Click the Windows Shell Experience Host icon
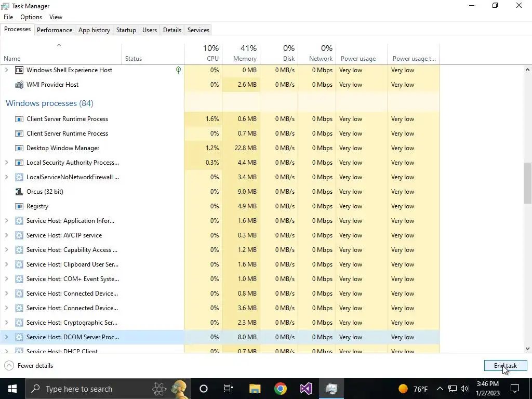The image size is (532, 399). [x=19, y=70]
